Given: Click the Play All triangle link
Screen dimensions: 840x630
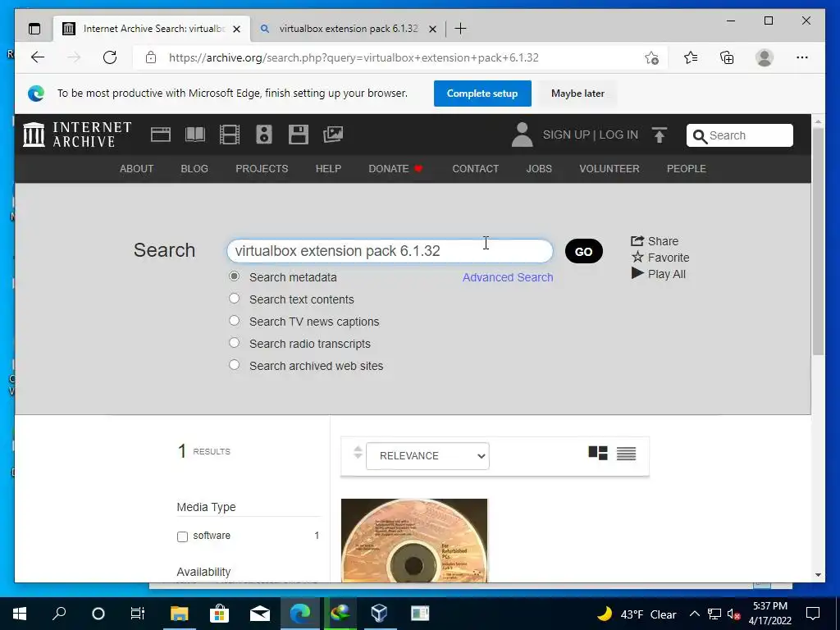Looking at the screenshot, I should click(659, 274).
